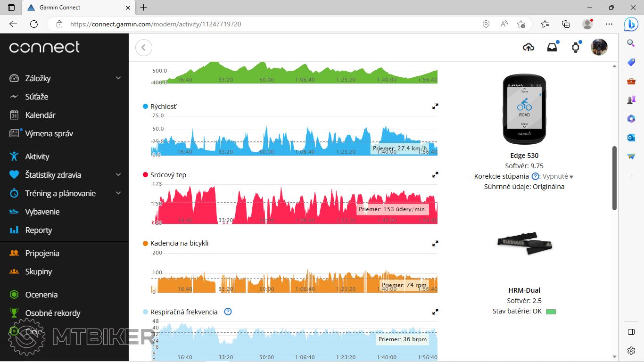Open the watch devices icon

click(576, 47)
